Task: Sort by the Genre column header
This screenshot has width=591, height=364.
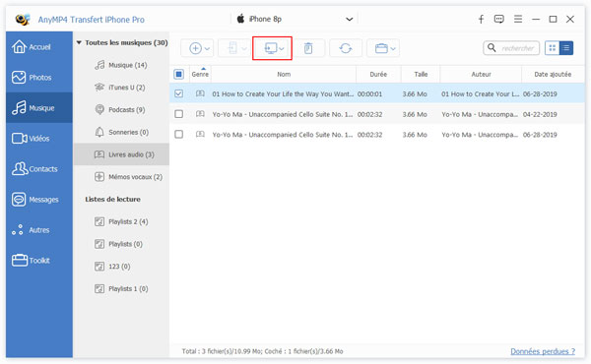Action: click(200, 74)
